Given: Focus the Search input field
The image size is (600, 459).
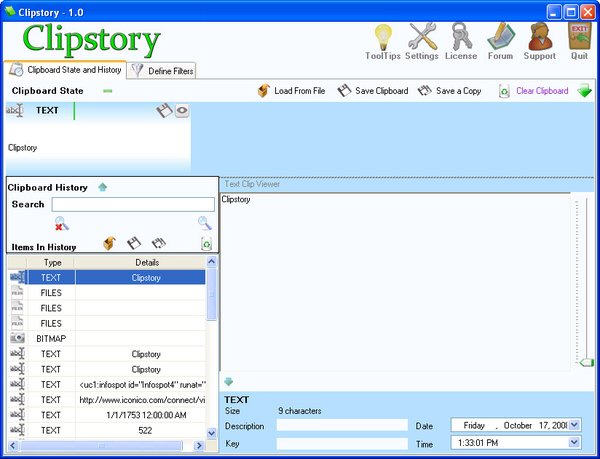Looking at the screenshot, I should tap(133, 204).
